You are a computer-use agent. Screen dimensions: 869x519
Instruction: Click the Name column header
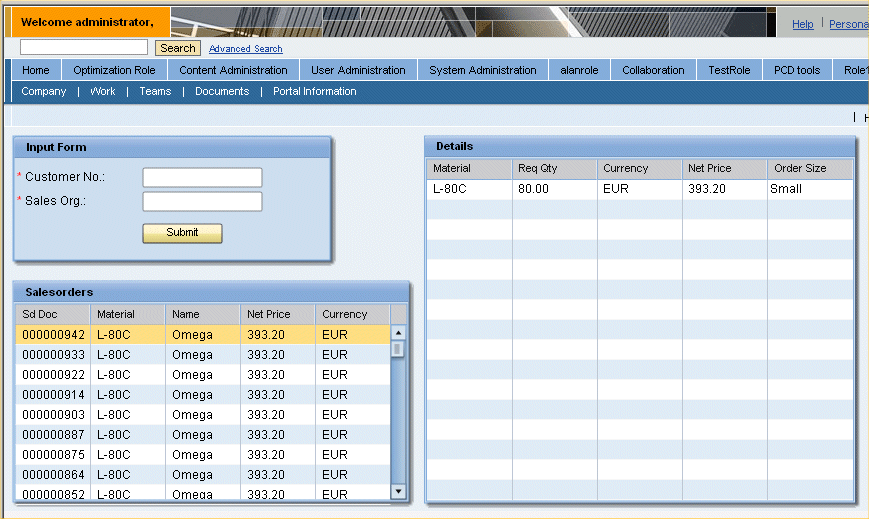tap(203, 314)
